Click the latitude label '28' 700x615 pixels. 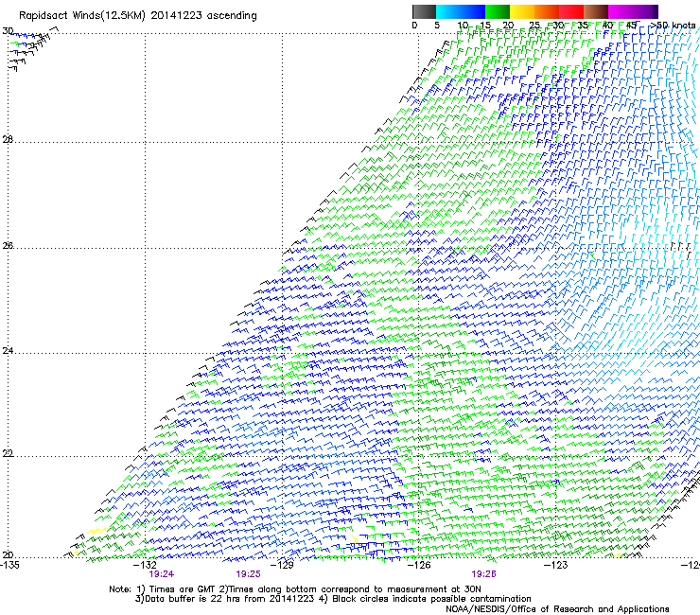pyautogui.click(x=8, y=139)
